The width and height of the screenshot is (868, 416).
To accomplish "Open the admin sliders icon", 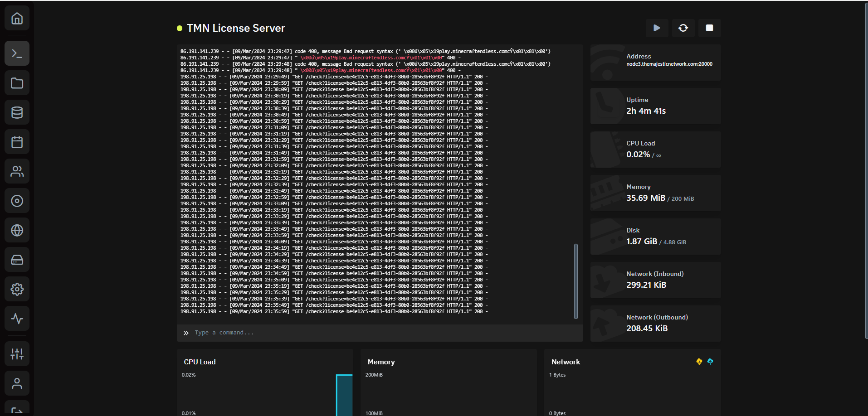I will pos(17,354).
